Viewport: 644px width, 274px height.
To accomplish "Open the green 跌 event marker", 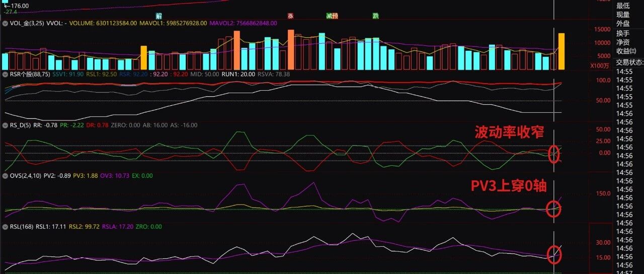I will [375, 16].
